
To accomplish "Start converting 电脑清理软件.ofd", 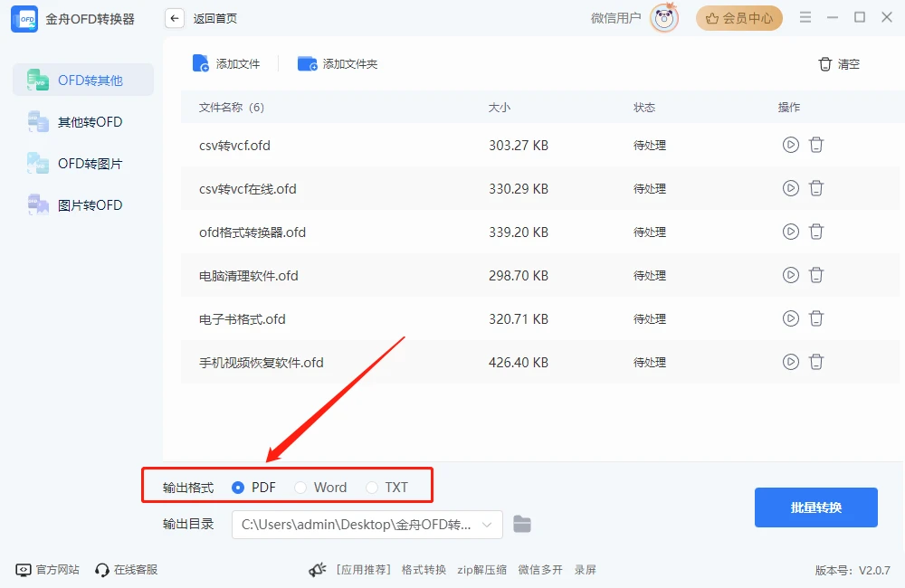I will click(x=790, y=275).
